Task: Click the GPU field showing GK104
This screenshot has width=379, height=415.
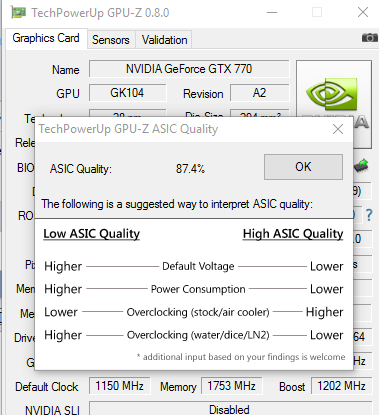Action: click(x=127, y=93)
